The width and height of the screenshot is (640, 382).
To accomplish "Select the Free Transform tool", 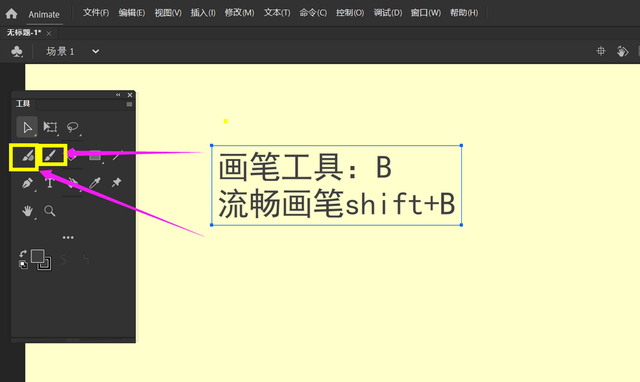I will [50, 127].
